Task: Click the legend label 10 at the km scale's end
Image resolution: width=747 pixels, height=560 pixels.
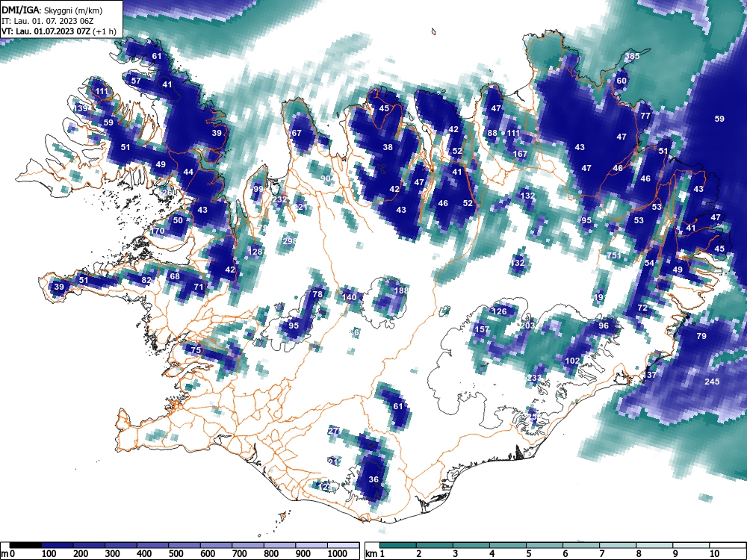Action: click(713, 554)
